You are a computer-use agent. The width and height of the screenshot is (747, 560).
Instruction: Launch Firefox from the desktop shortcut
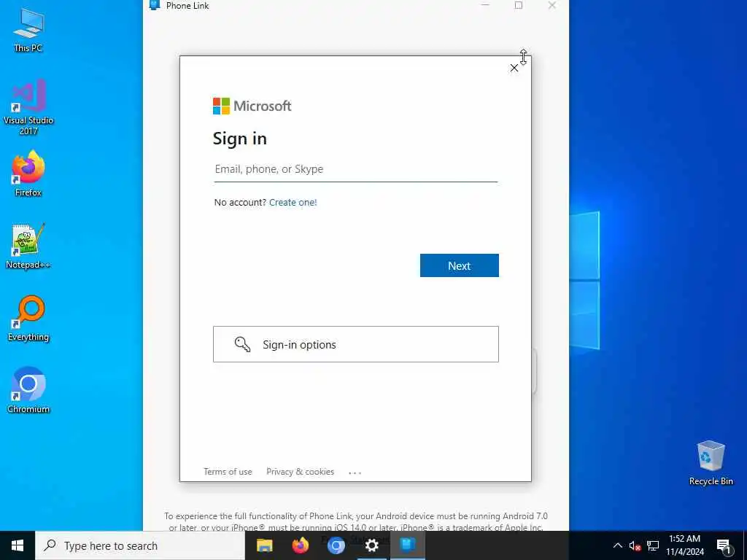(x=28, y=174)
